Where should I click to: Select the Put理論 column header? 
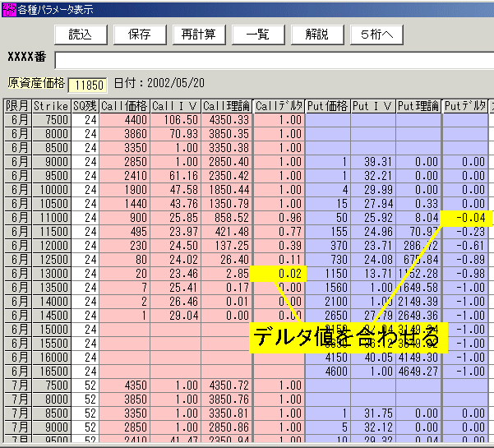[x=418, y=106]
